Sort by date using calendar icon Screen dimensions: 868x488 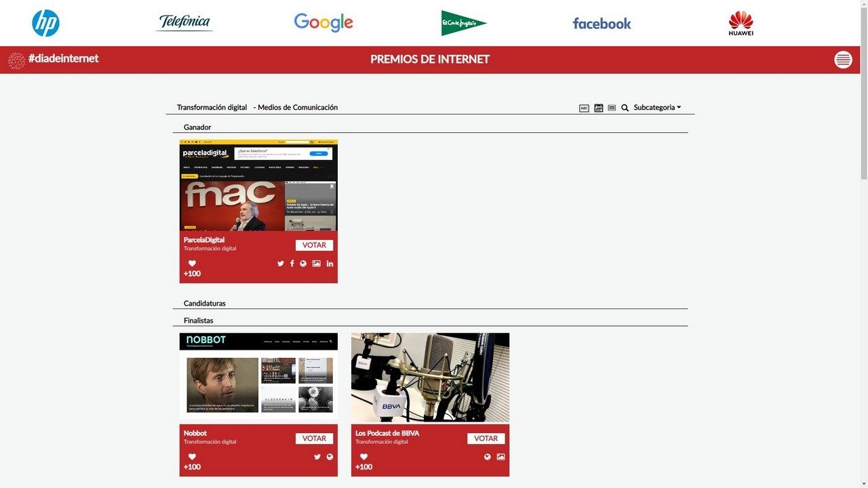pos(598,108)
